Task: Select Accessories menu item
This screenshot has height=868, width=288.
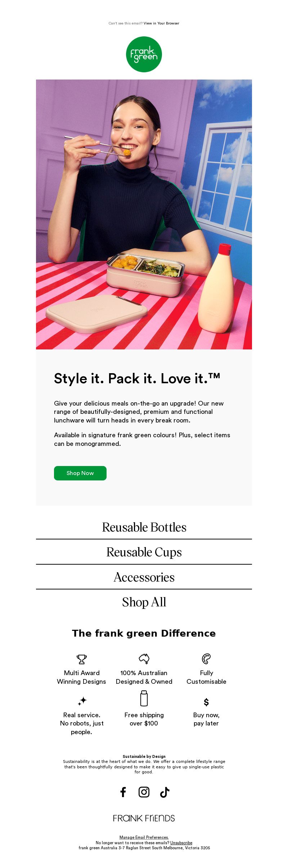Action: coord(144,577)
